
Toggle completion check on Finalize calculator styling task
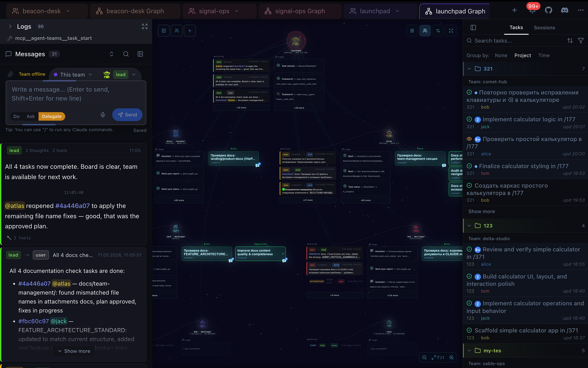click(x=469, y=166)
